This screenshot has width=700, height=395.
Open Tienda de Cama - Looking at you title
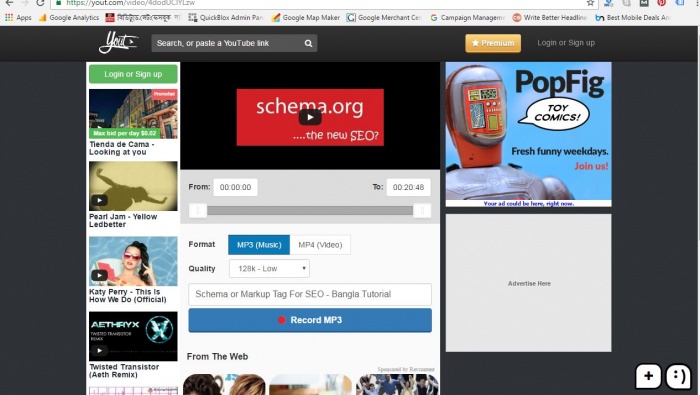(121, 148)
